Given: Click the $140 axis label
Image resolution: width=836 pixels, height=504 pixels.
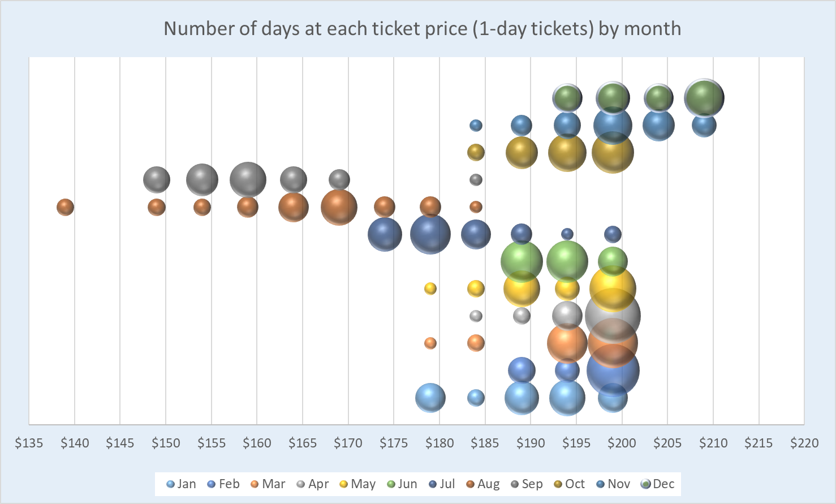Looking at the screenshot, I should 75,443.
